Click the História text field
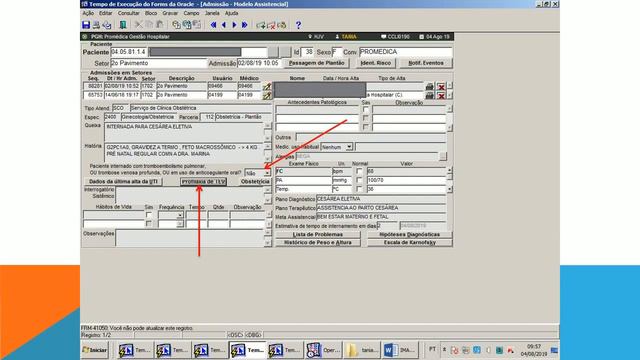 point(184,152)
